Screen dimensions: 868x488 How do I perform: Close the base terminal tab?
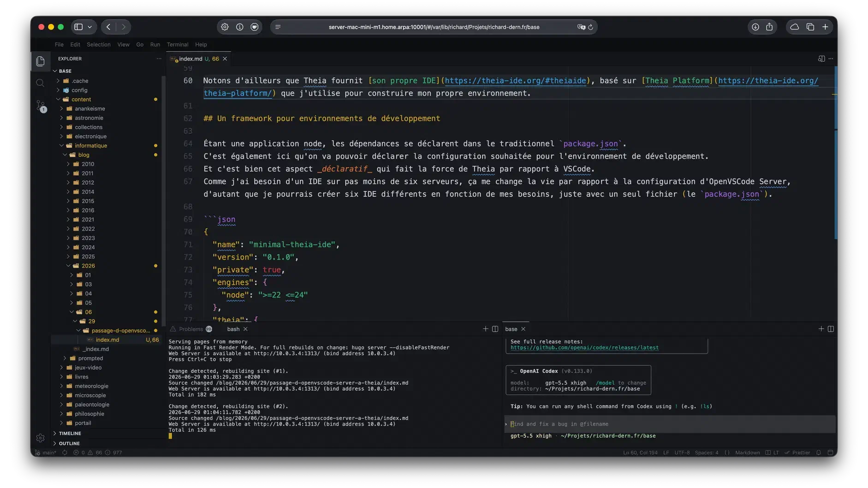click(523, 329)
